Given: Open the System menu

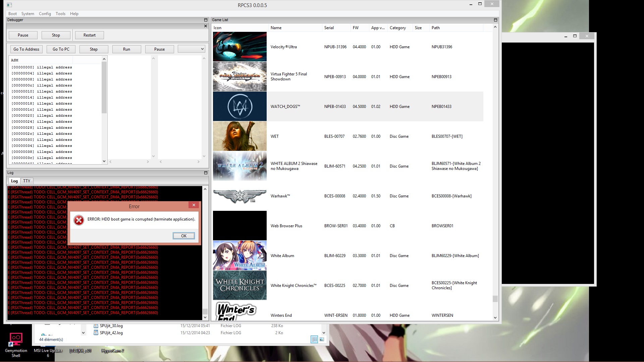Looking at the screenshot, I should pos(28,14).
